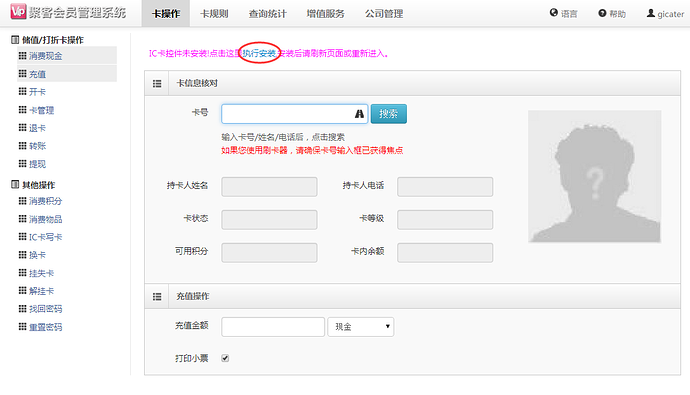
Task: Open 重置密码 in the sidebar
Action: [x=46, y=327]
